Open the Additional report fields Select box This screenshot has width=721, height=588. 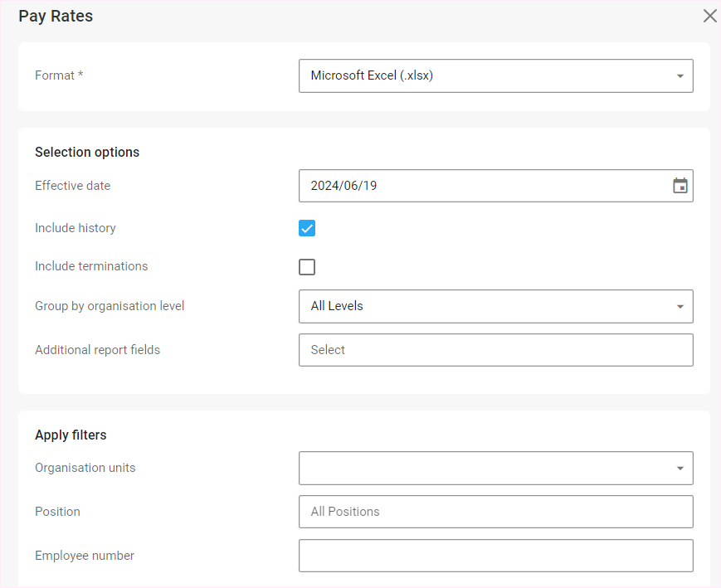click(495, 350)
